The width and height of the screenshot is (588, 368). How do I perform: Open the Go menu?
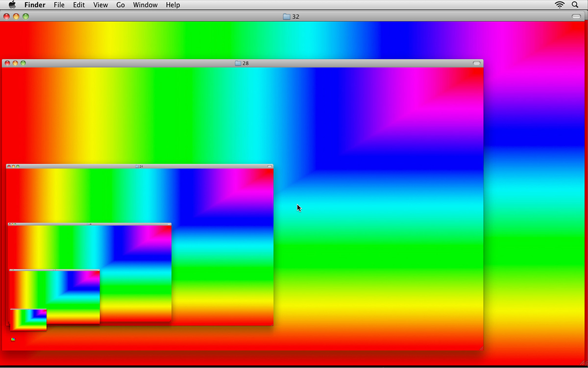coord(121,5)
